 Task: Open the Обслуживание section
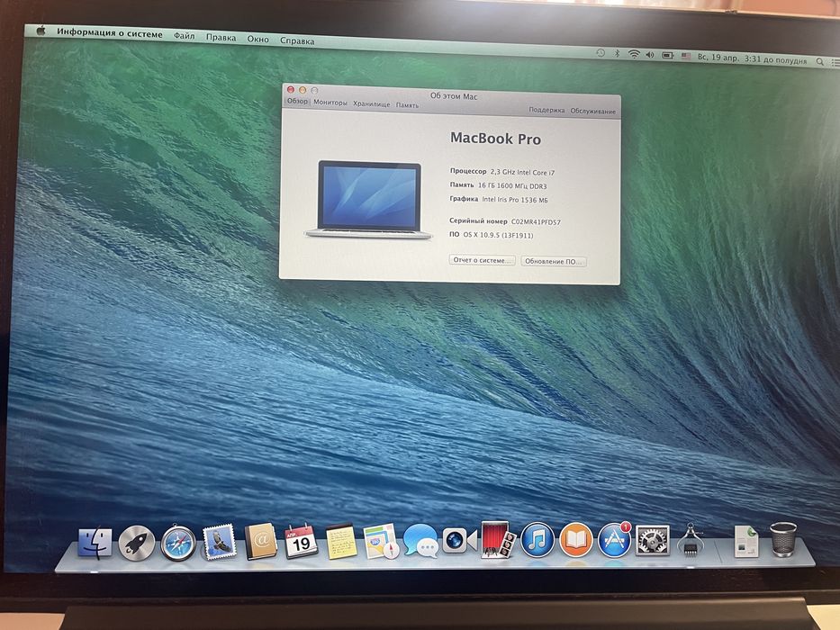click(x=593, y=111)
